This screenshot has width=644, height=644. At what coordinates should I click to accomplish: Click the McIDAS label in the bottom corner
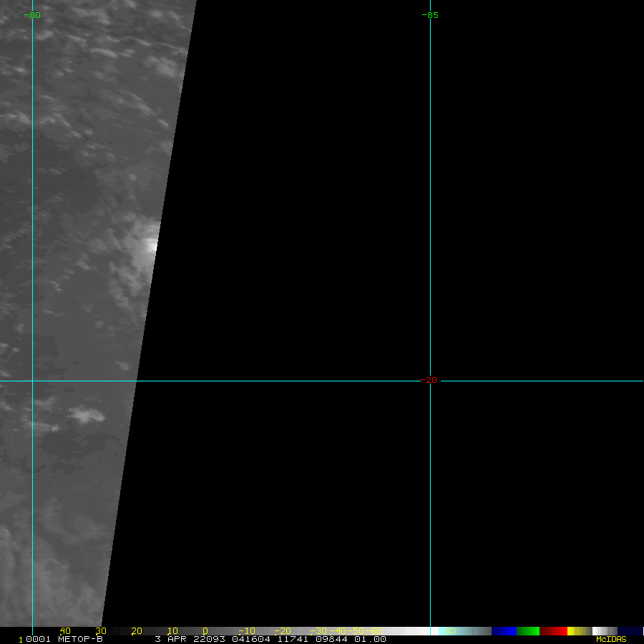(610, 639)
